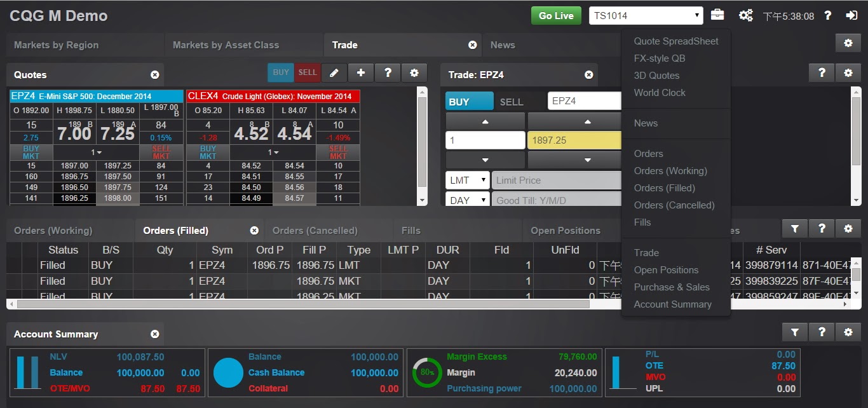Open Account Summary gear settings
The width and height of the screenshot is (868, 408).
pyautogui.click(x=848, y=332)
